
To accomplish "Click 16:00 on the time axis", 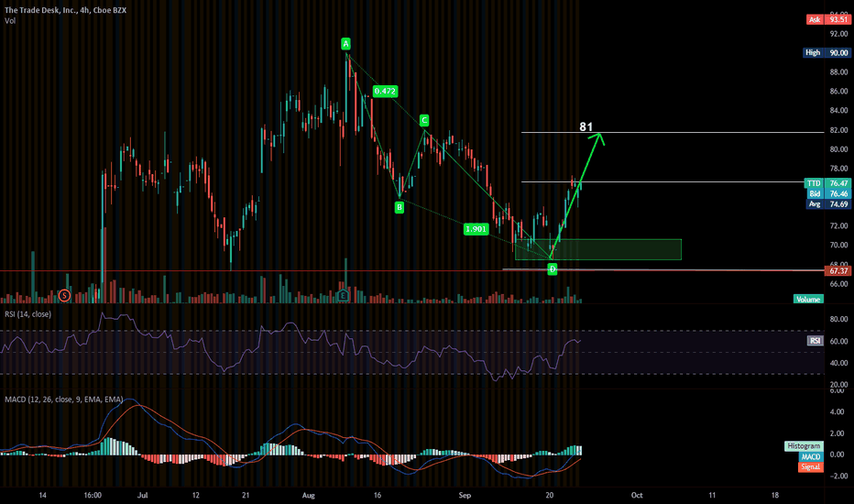I will click(93, 495).
